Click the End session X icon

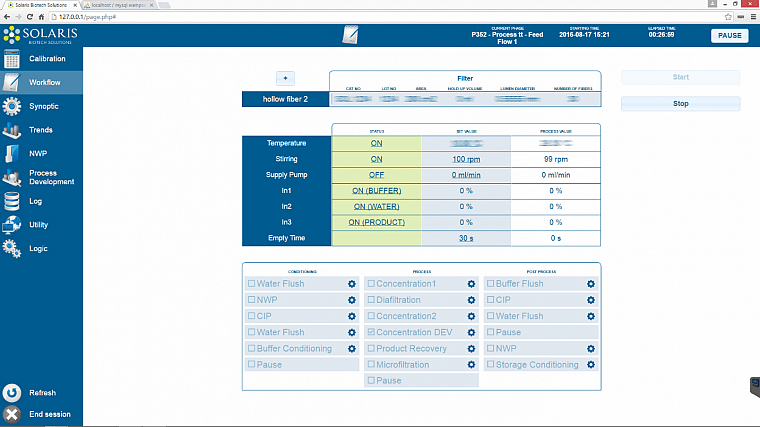(x=12, y=414)
